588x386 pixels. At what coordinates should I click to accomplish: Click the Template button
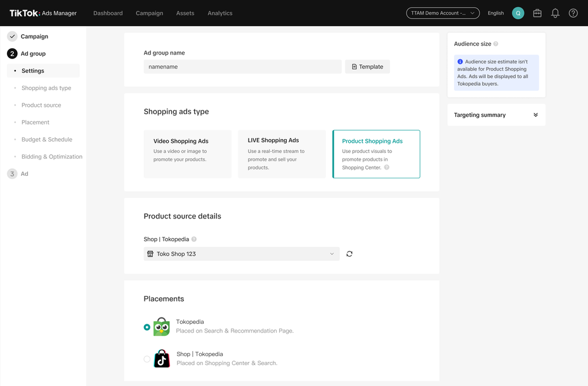[367, 67]
